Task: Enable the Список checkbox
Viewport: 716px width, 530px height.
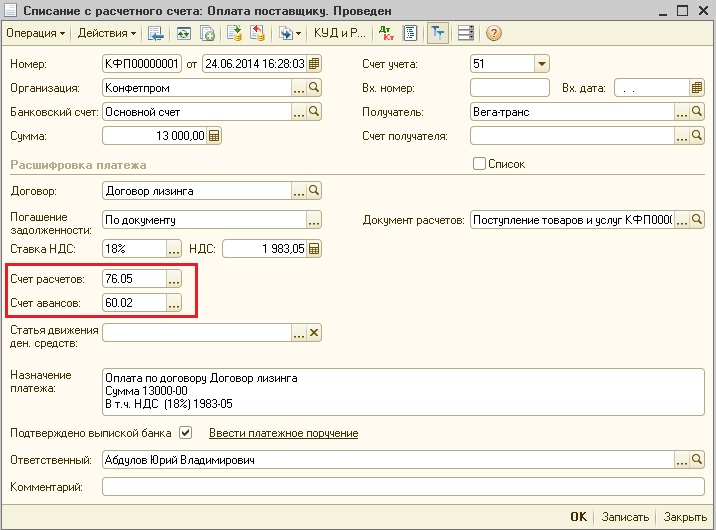Action: coord(479,164)
